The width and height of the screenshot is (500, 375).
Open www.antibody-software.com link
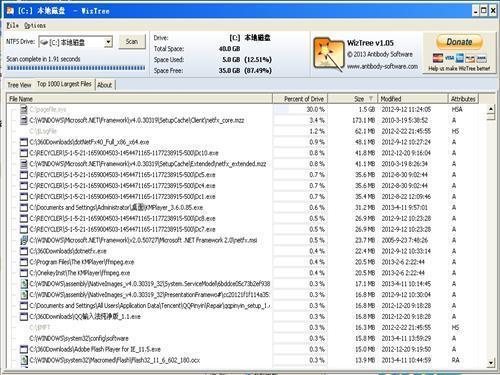382,66
